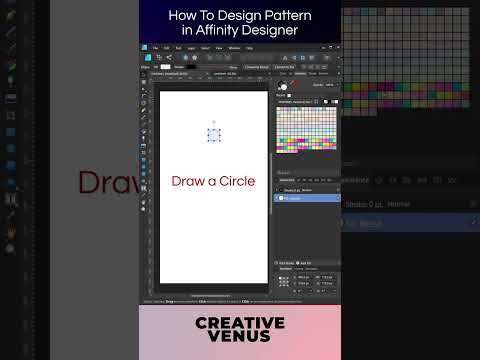Viewport: 480px width, 360px height.
Task: Select the Pen tool in left toolbar
Action: click(144, 110)
